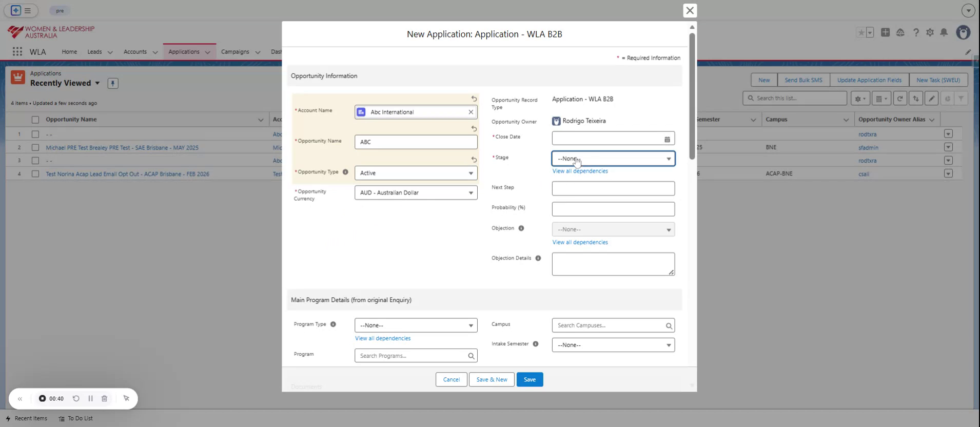Open the notifications bell
Viewport: 980px width, 427px height.
[x=944, y=32]
